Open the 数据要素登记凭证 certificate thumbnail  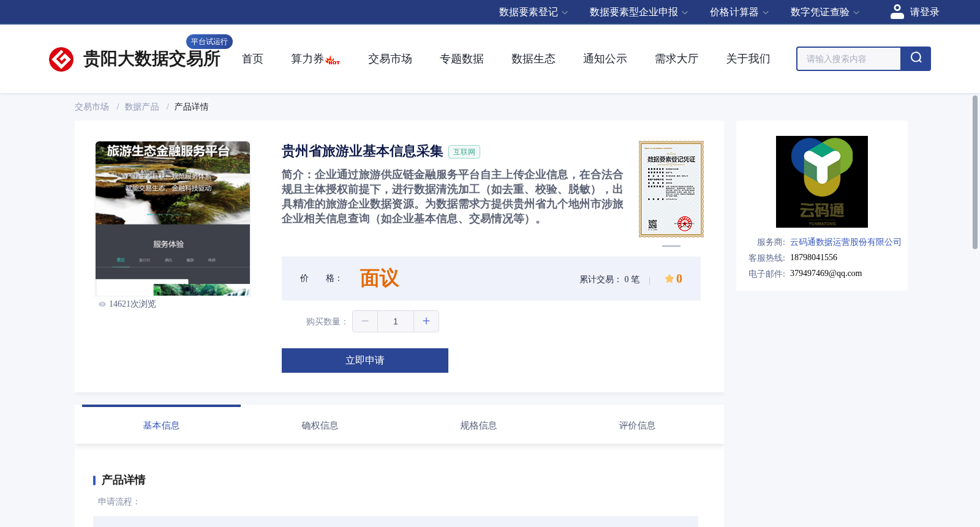coord(671,189)
